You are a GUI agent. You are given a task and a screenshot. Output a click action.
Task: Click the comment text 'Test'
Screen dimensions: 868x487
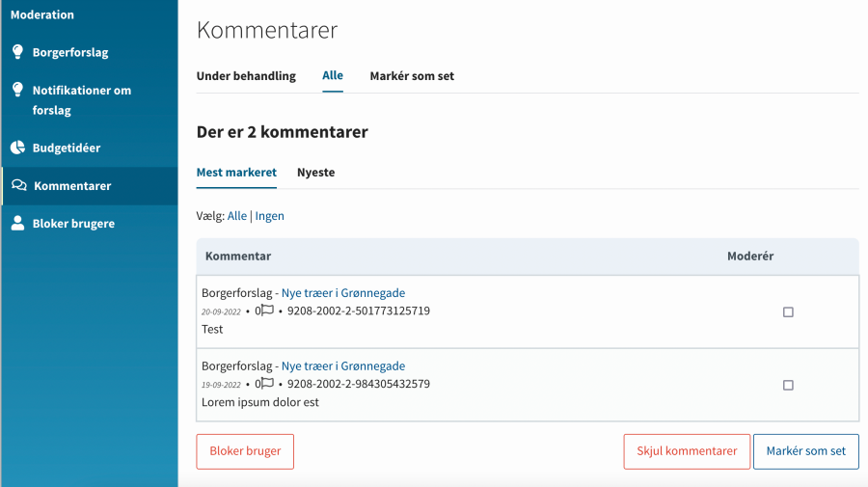pos(212,329)
